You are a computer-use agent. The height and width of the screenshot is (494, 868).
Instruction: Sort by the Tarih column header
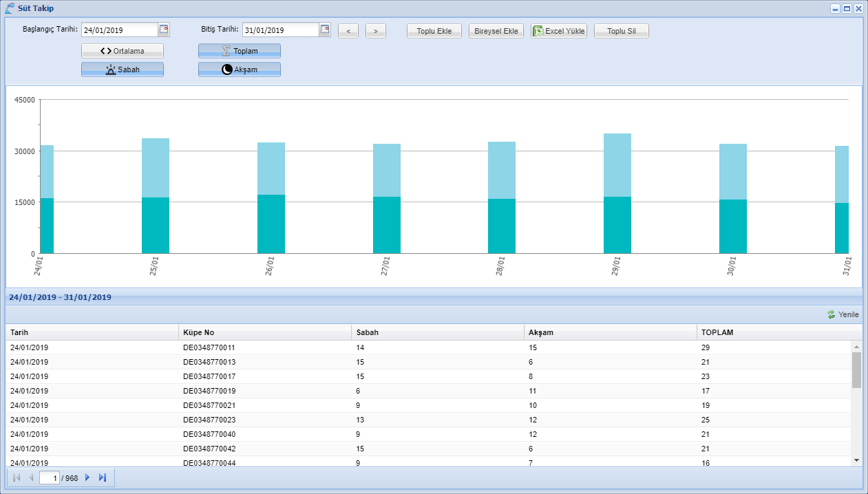coord(92,332)
